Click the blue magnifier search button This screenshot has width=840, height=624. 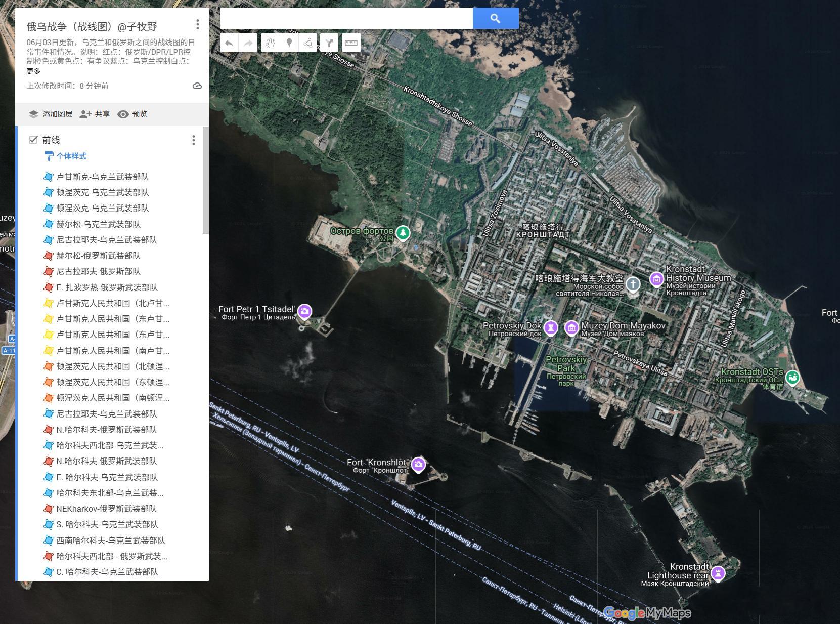pyautogui.click(x=496, y=18)
